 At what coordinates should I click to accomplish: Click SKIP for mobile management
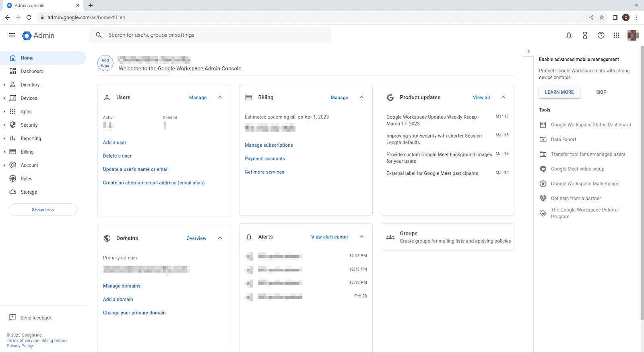[x=601, y=92]
